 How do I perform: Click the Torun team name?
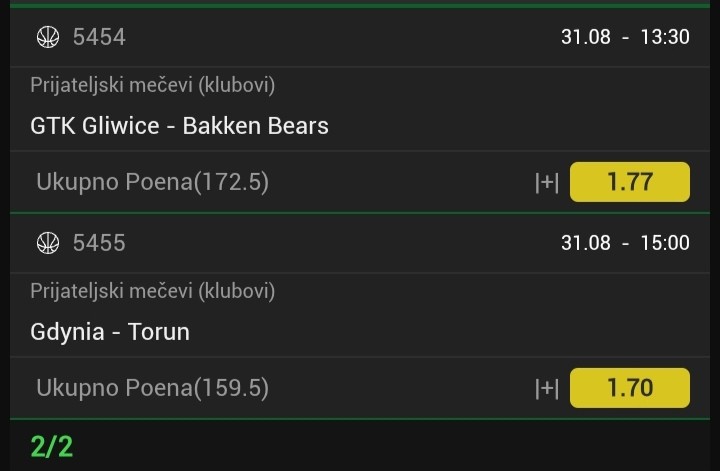click(x=159, y=332)
